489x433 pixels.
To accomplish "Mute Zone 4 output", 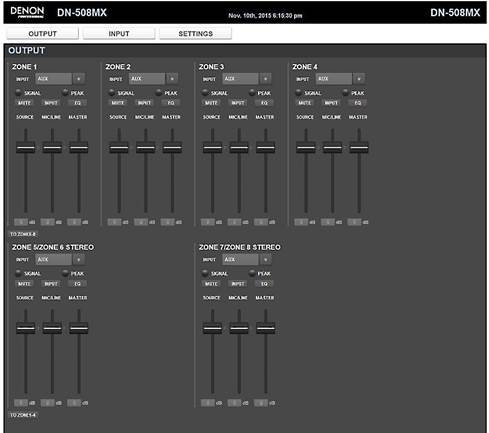I will pos(304,103).
